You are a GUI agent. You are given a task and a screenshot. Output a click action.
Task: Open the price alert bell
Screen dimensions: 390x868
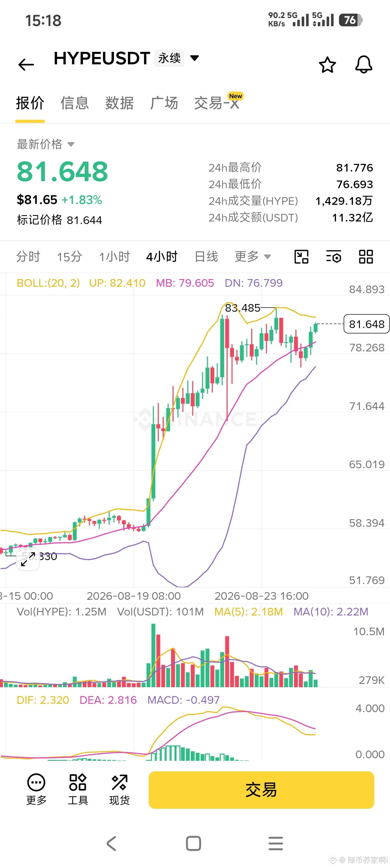click(x=364, y=64)
